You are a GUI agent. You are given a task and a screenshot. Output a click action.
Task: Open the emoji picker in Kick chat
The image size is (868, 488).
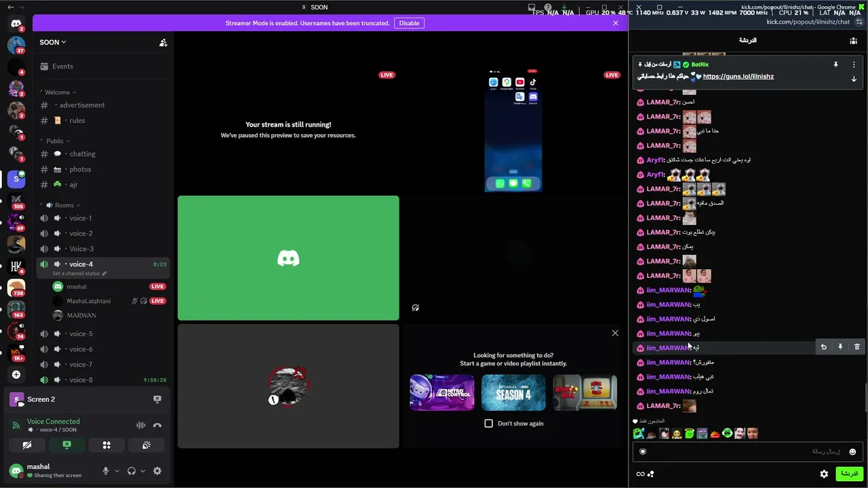(x=852, y=451)
